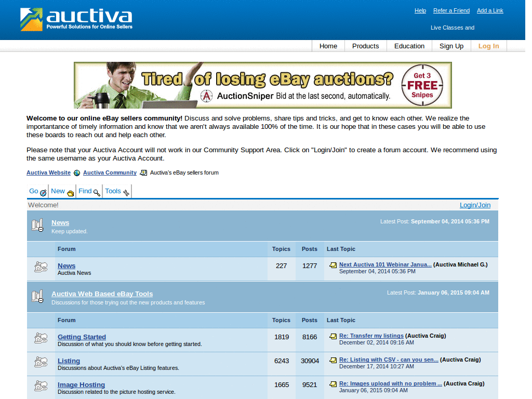Click the forum icon in the Listing row

click(41, 362)
